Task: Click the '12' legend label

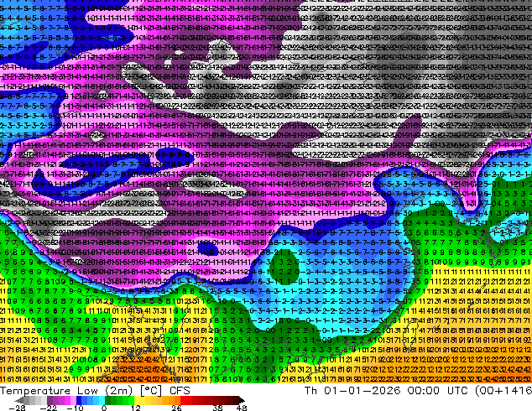Action: [135, 408]
